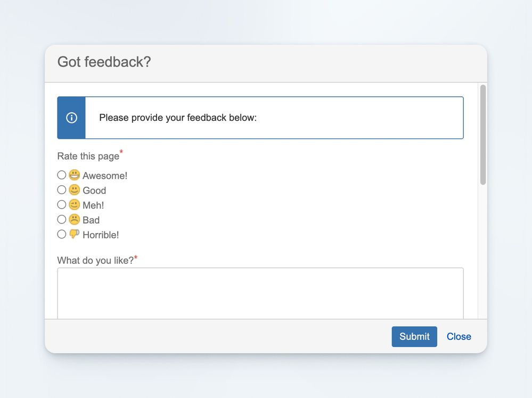Click the "Horrible!" label text

click(x=101, y=235)
